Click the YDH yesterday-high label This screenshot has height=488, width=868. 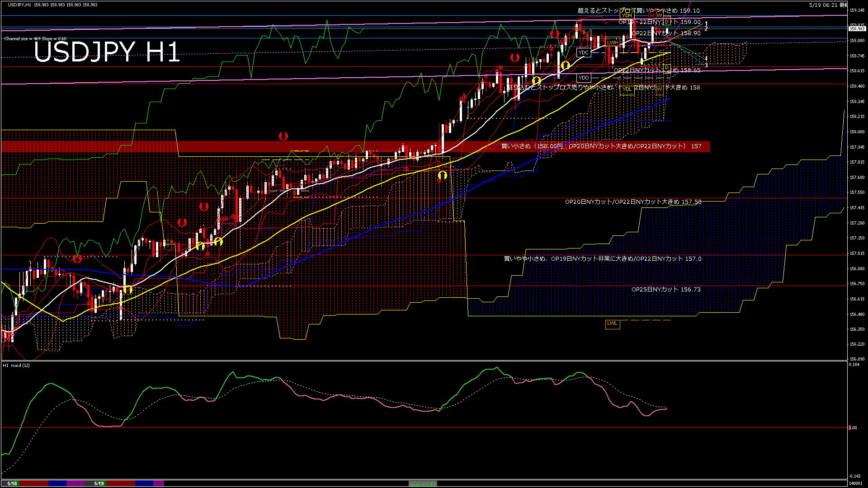627,15
